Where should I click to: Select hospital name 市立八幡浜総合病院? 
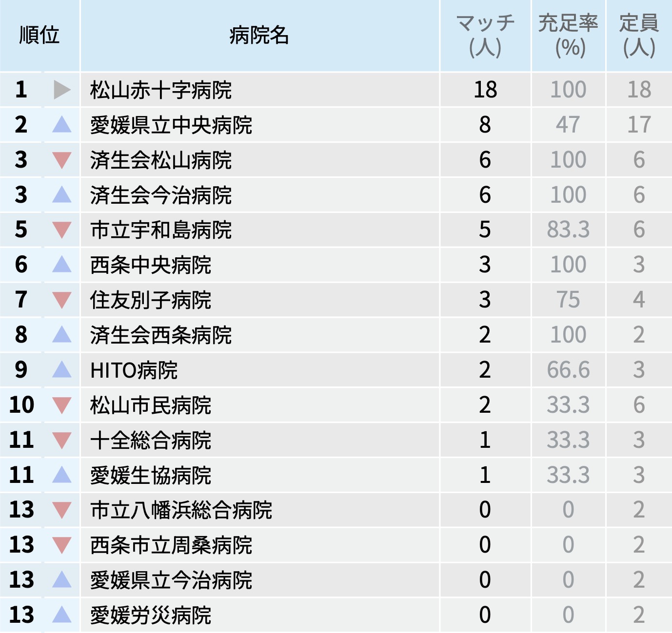click(x=181, y=510)
